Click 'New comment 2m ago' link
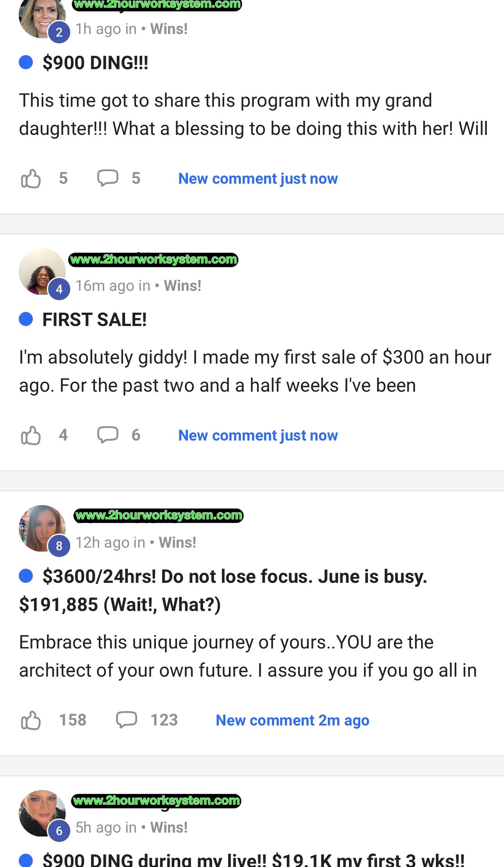The width and height of the screenshot is (504, 867). coord(292,720)
